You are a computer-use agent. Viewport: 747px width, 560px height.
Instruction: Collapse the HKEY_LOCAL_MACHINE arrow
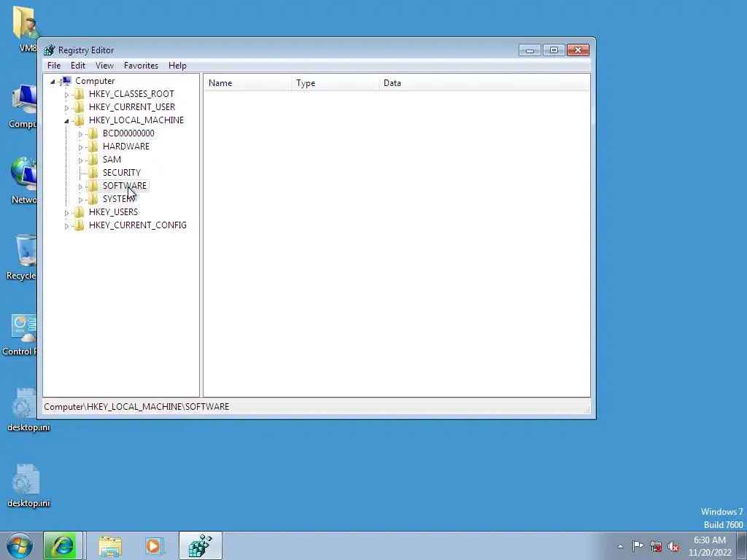point(66,121)
